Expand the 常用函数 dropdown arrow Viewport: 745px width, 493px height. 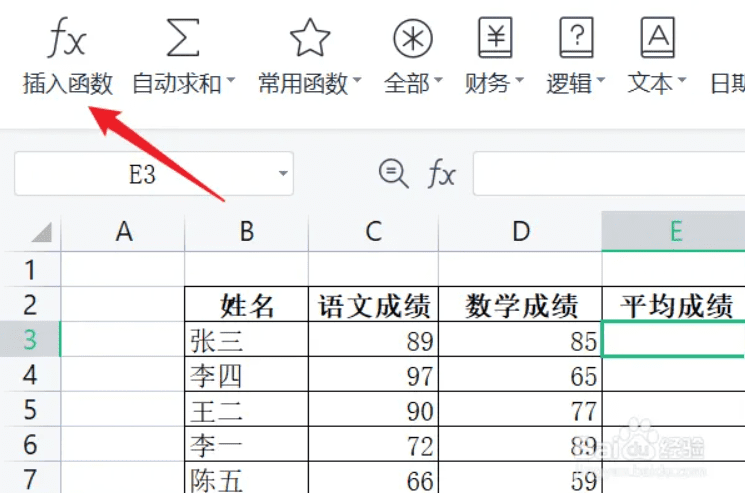point(357,83)
